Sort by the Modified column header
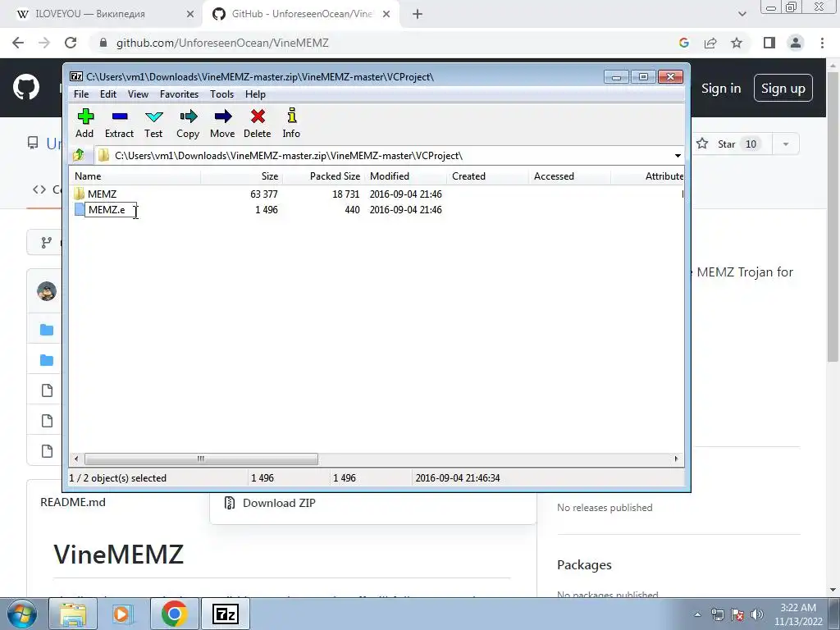The width and height of the screenshot is (840, 630). coord(405,176)
